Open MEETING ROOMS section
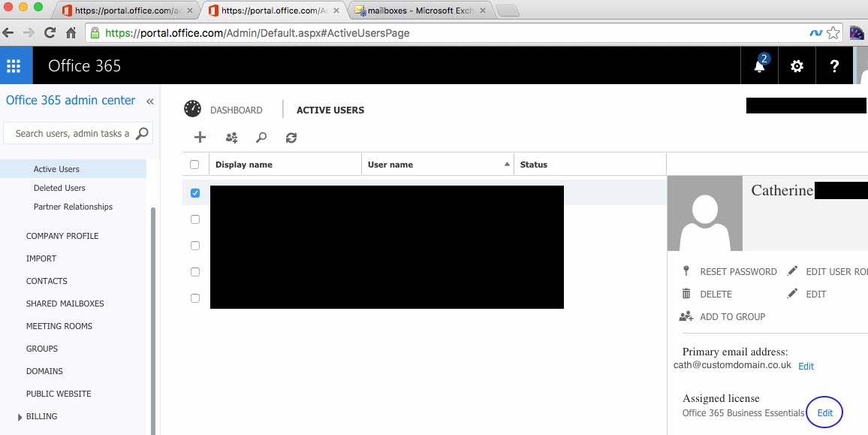Screen dimensions: 868x435 pos(59,326)
